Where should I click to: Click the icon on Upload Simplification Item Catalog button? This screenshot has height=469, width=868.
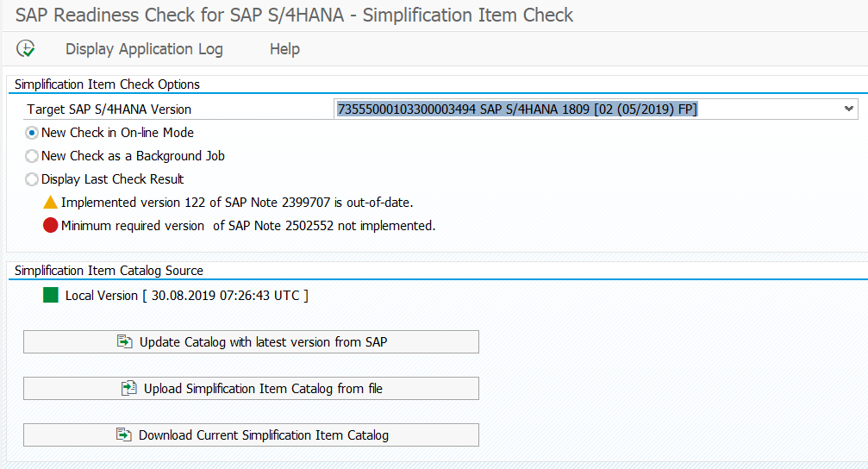pos(129,388)
